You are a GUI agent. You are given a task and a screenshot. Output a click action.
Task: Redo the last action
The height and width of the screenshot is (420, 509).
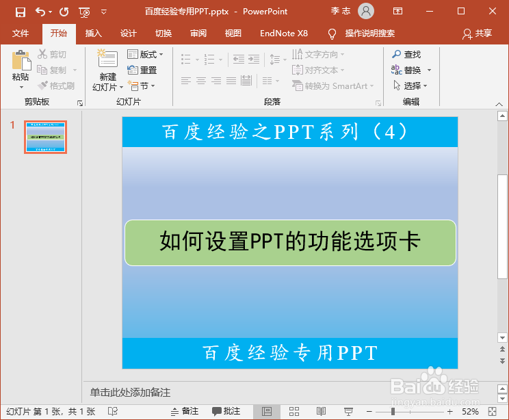click(64, 12)
